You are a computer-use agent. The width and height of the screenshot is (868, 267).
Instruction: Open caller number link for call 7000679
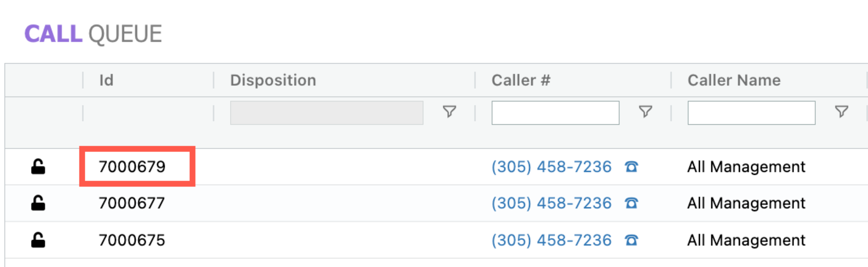(x=551, y=167)
